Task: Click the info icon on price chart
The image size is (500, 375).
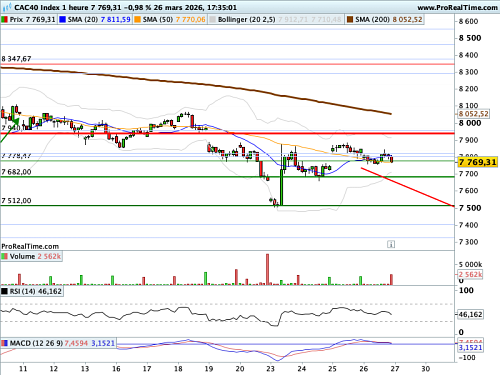Action: pos(391,244)
